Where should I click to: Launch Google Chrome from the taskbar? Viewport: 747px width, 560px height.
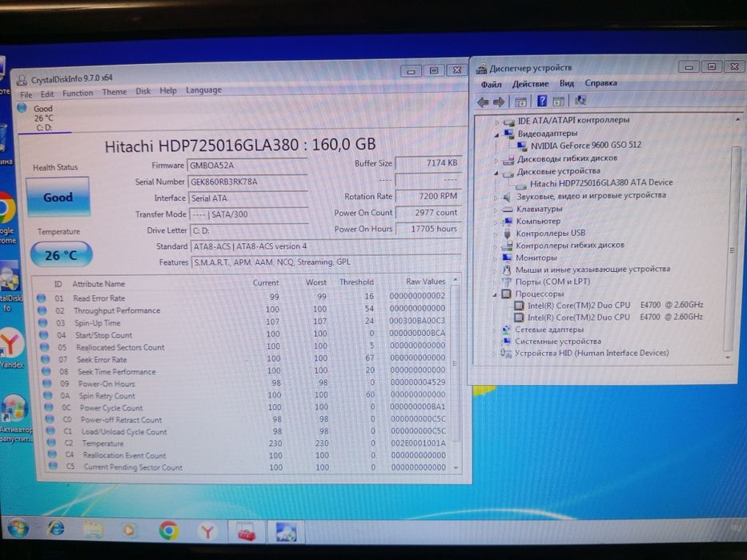pyautogui.click(x=169, y=530)
